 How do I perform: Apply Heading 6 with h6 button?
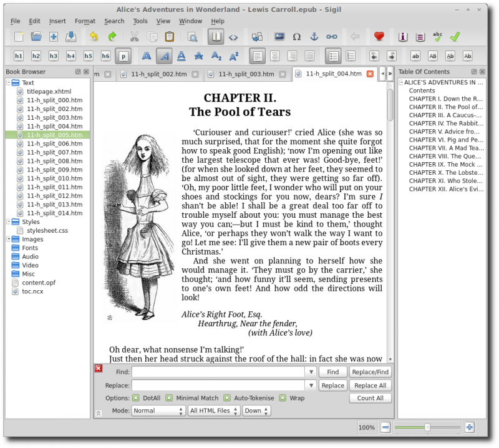[105, 56]
